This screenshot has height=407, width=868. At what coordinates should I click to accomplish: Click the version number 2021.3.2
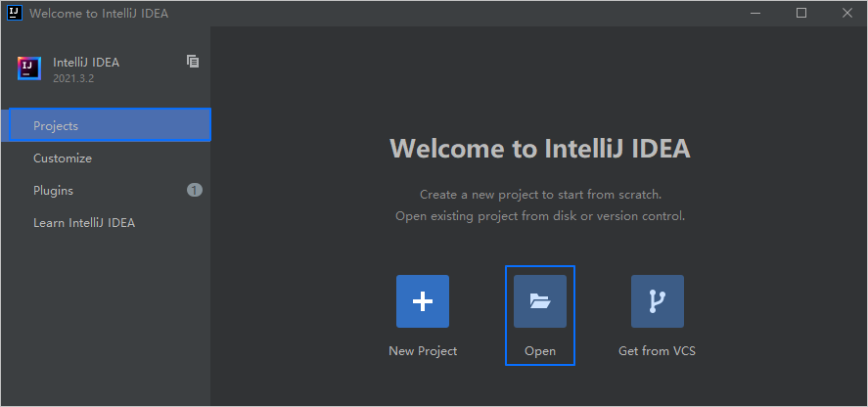pyautogui.click(x=73, y=78)
